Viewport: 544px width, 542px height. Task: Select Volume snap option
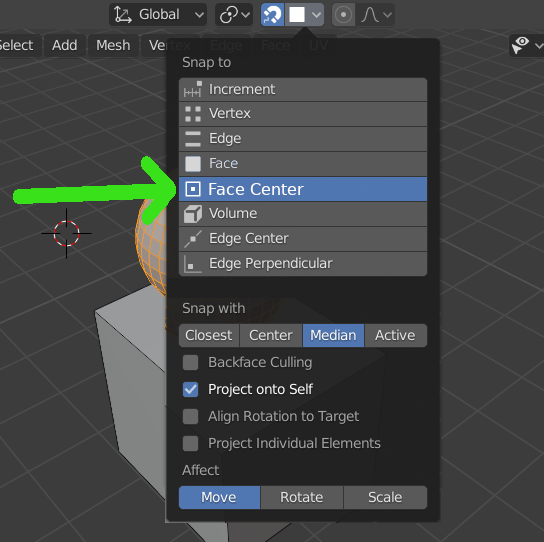(x=303, y=214)
